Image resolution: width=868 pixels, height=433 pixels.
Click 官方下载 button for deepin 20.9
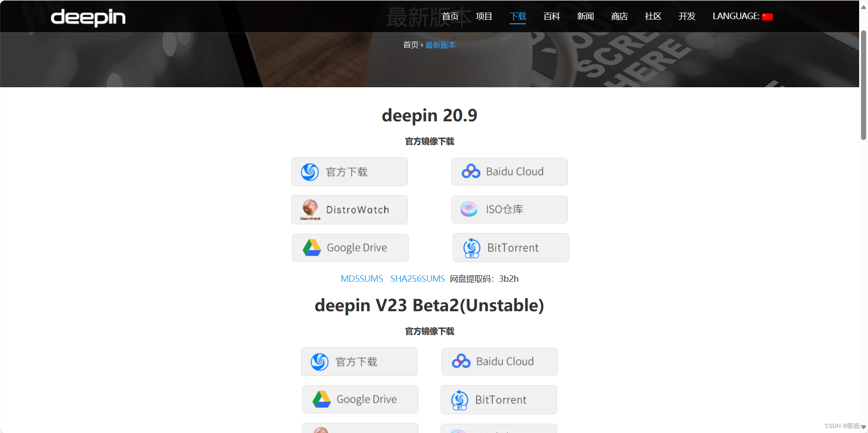coord(350,172)
